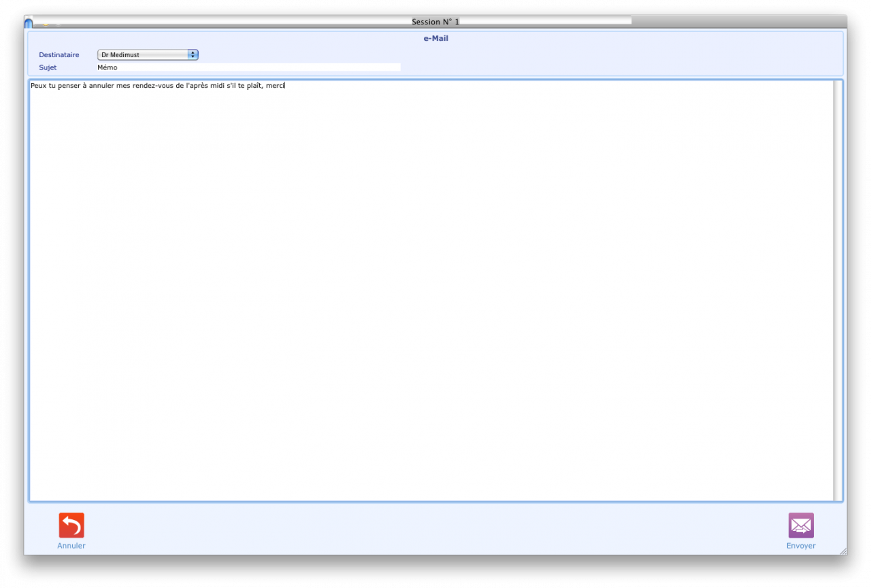Click the red Annuler undo icon
Viewport: 871px width, 588px height.
[x=71, y=525]
